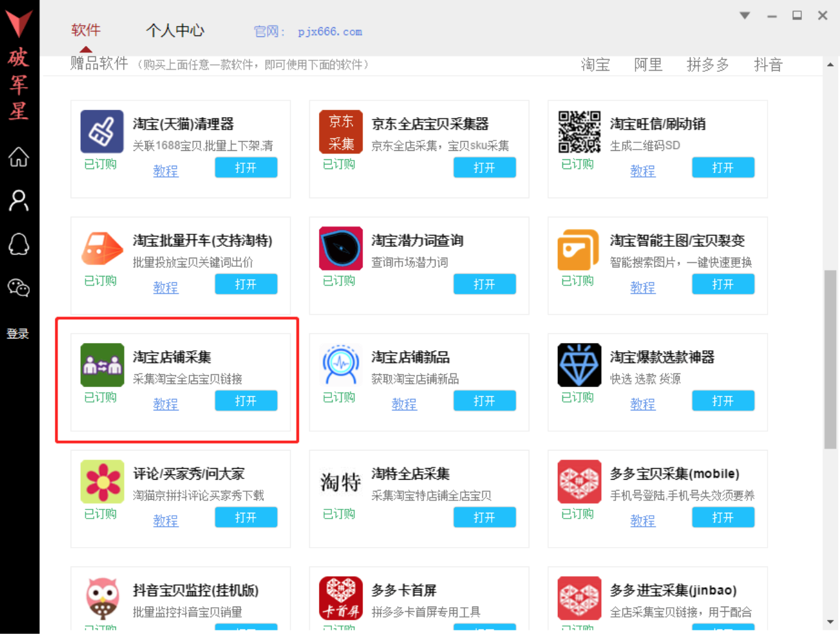
Task: Switch to the 个人中心 tab
Action: [x=175, y=30]
